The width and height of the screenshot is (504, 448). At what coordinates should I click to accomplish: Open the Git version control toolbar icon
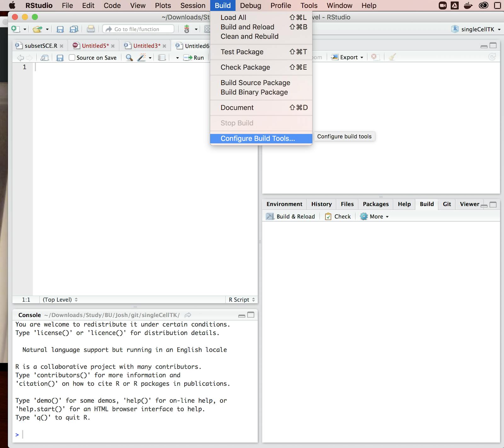coord(187,29)
